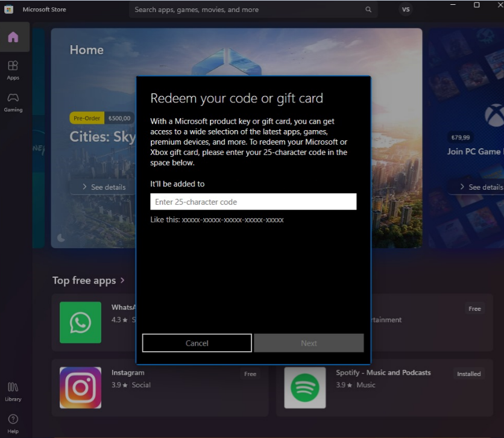Click the Microsoft Store logo icon

coord(8,9)
